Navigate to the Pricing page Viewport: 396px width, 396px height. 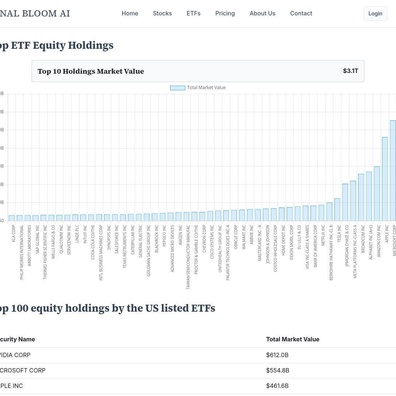225,13
